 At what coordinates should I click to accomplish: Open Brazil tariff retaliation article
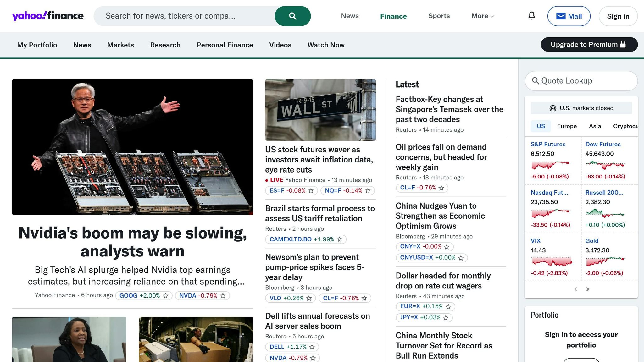[320, 213]
